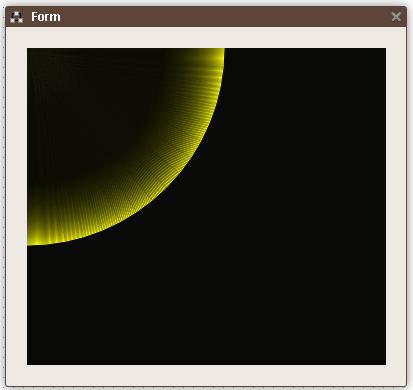
Task: Click the beige margin left of the canvas
Action: (17, 206)
